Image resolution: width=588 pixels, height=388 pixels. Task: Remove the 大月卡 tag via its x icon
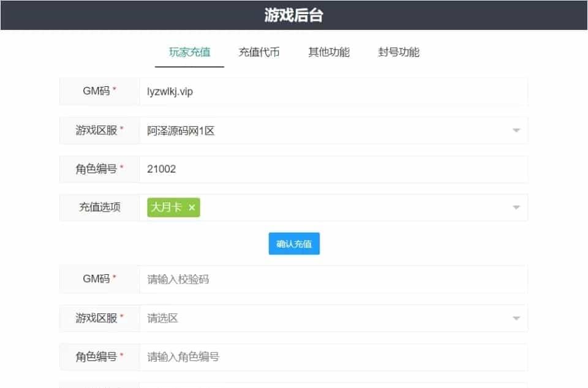click(x=192, y=208)
